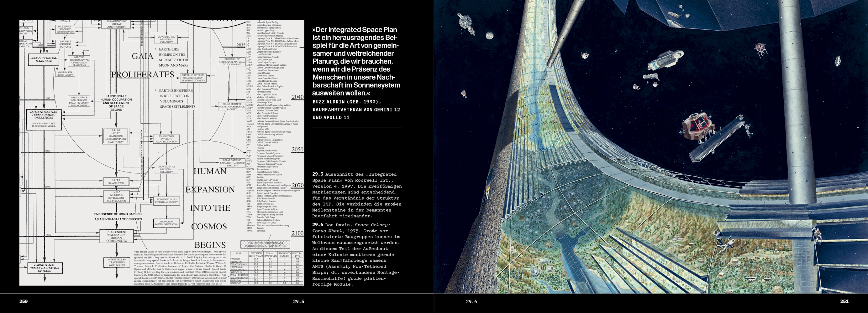The height and width of the screenshot is (313, 868).
Task: Click the 'Self-Supporting Mars Base' diagram box
Action: tap(44, 59)
